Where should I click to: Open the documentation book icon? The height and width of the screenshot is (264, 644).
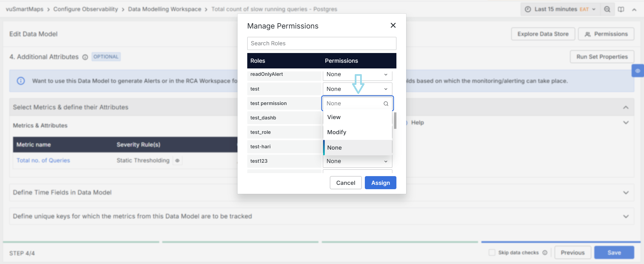point(621,9)
